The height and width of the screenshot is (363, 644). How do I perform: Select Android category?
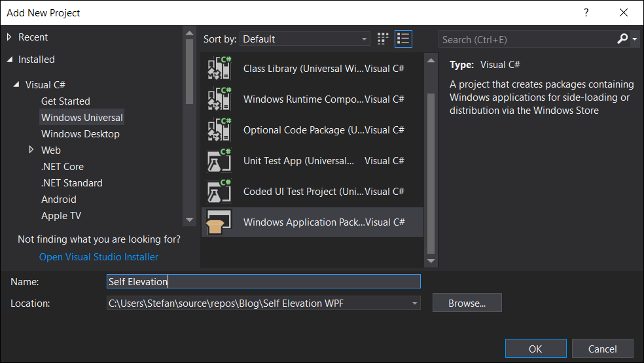click(x=59, y=199)
